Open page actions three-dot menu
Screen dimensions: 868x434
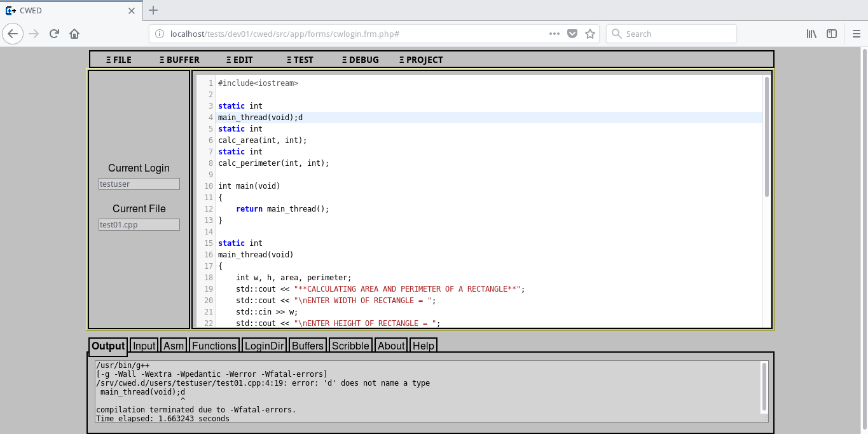tap(554, 34)
